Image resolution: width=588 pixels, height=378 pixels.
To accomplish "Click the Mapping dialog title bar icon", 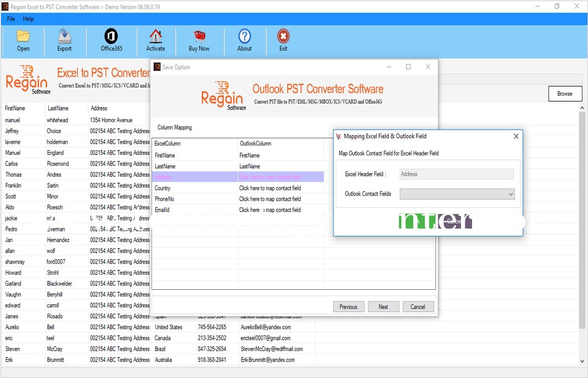I will pos(338,136).
